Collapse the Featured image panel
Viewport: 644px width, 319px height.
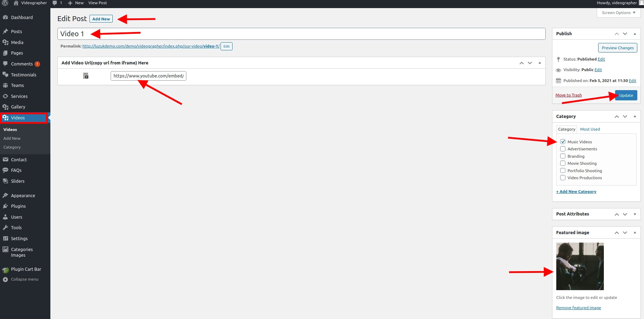[635, 233]
